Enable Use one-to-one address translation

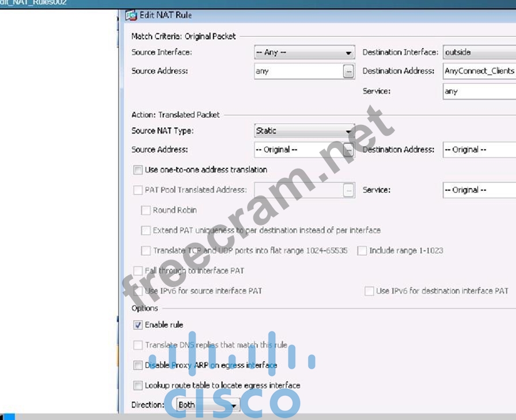(138, 170)
